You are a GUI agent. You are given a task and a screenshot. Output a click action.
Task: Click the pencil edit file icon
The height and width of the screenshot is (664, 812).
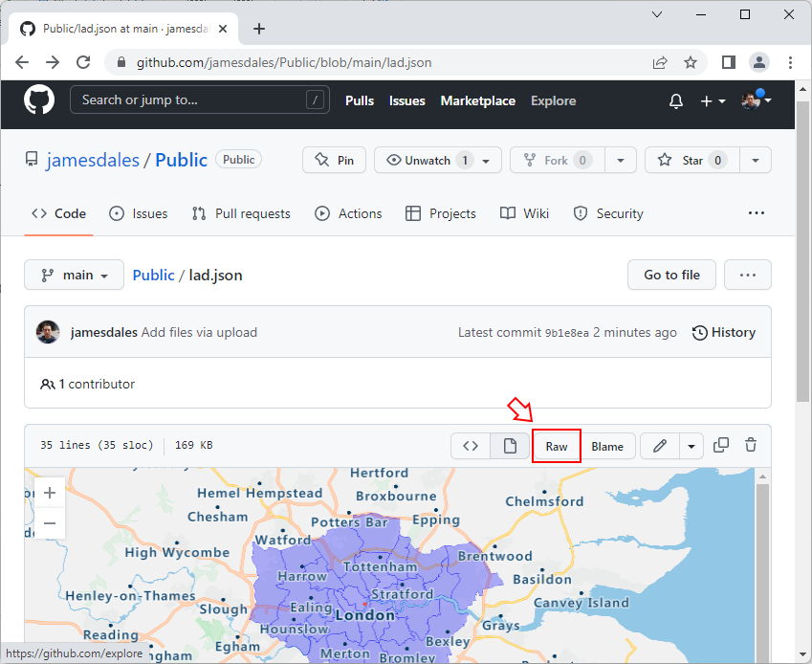[x=659, y=446]
